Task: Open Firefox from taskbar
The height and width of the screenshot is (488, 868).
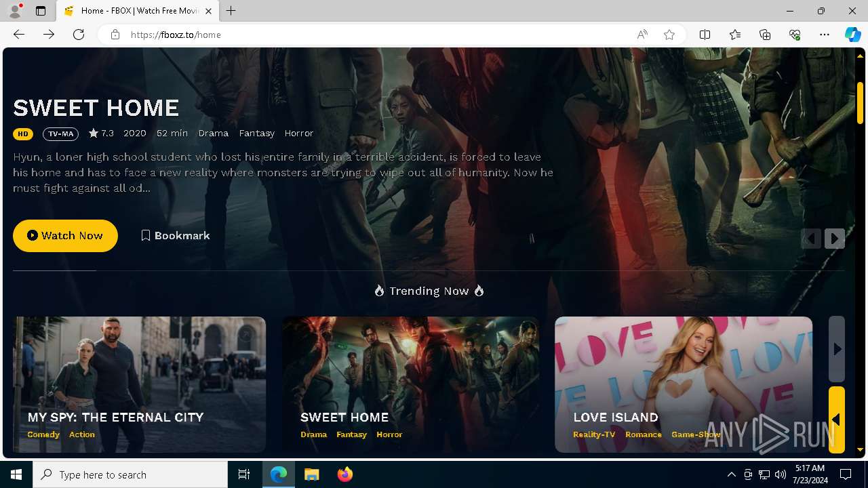Action: pos(345,474)
